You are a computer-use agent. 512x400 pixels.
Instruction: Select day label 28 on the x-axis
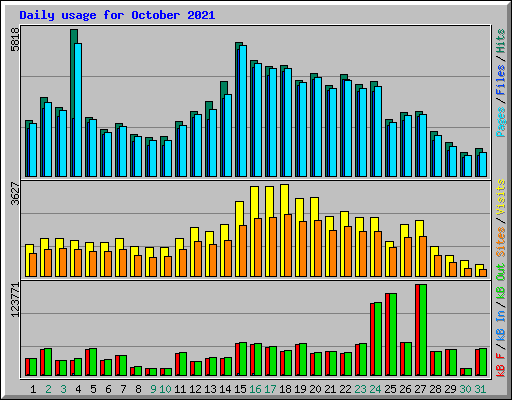pos(435,389)
